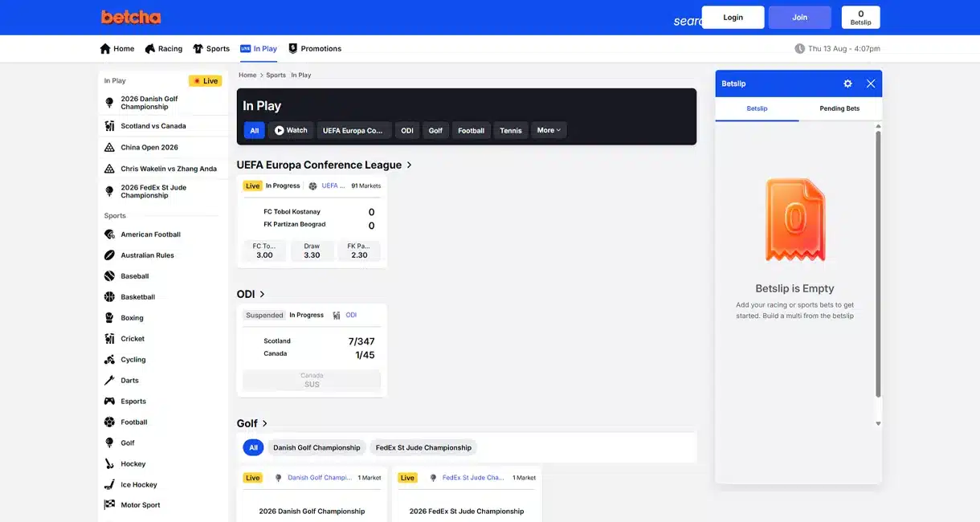Select the Football filter chip
Screen dimensions: 980x522
click(x=472, y=130)
